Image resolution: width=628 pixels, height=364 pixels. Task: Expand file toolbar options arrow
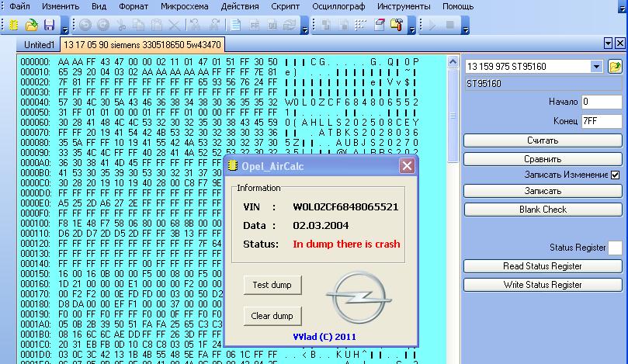click(x=65, y=29)
